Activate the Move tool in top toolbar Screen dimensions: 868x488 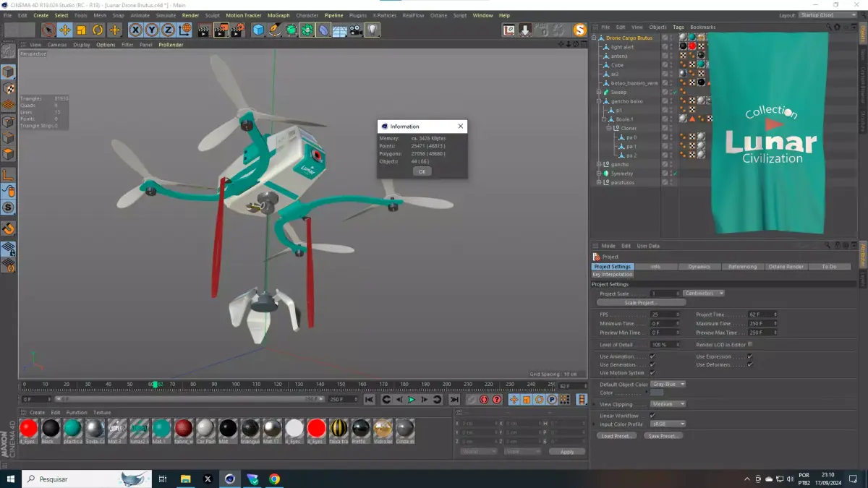tap(64, 30)
